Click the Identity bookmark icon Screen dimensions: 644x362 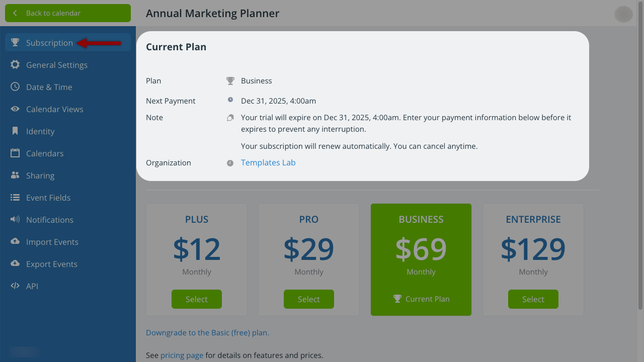point(15,131)
